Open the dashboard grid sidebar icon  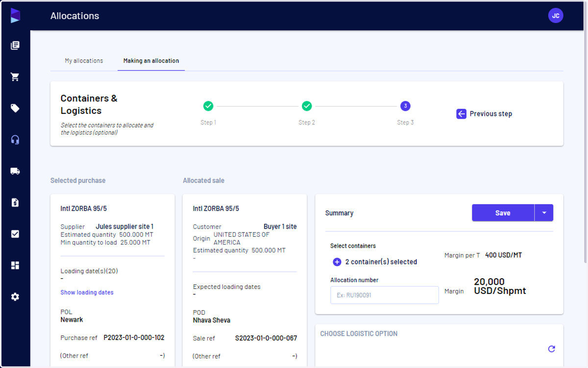point(15,265)
